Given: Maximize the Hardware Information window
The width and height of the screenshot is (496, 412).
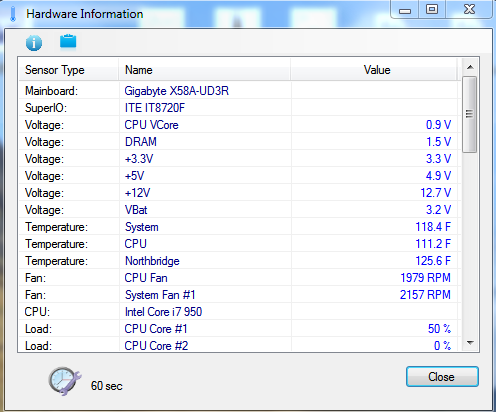Looking at the screenshot, I should 432,9.
